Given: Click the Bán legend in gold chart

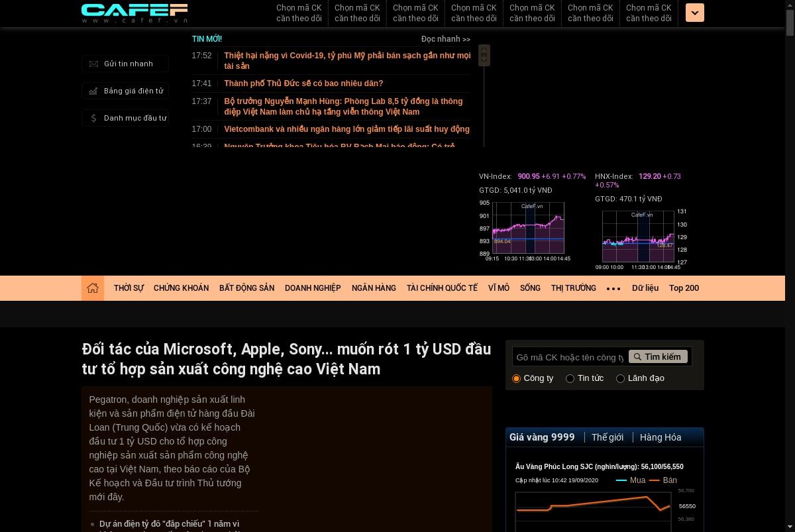Looking at the screenshot, I should tap(663, 480).
